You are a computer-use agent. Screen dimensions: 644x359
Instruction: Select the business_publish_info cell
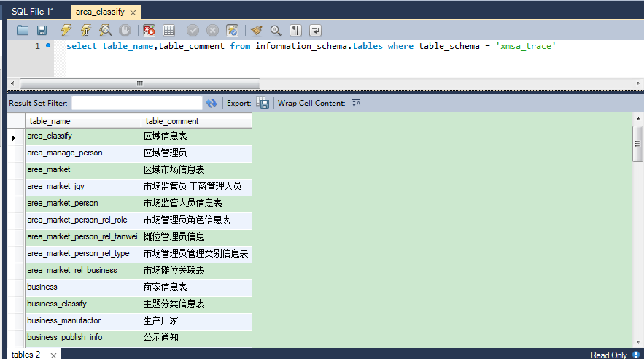click(x=83, y=338)
